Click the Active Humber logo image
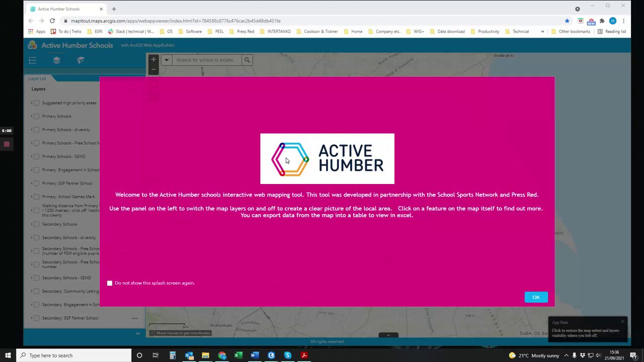The height and width of the screenshot is (362, 644). tap(327, 159)
